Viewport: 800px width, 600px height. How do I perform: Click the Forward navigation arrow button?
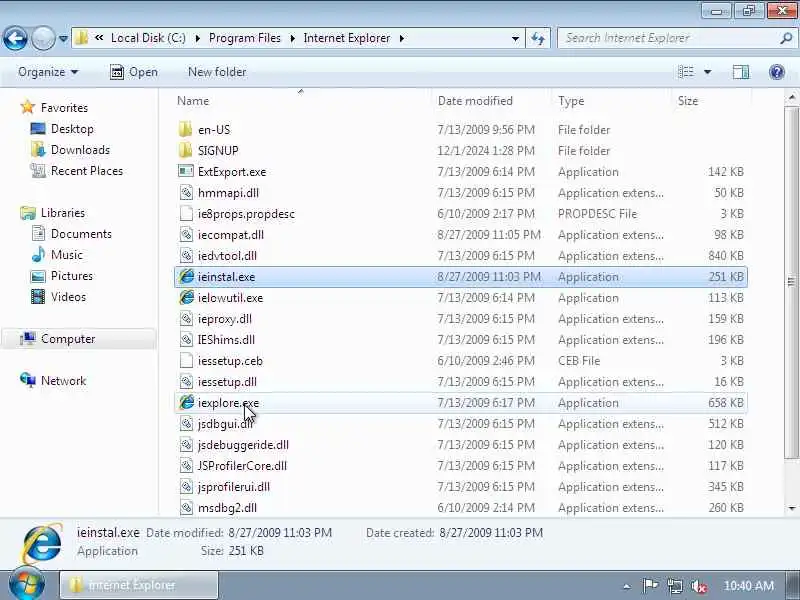click(x=43, y=38)
